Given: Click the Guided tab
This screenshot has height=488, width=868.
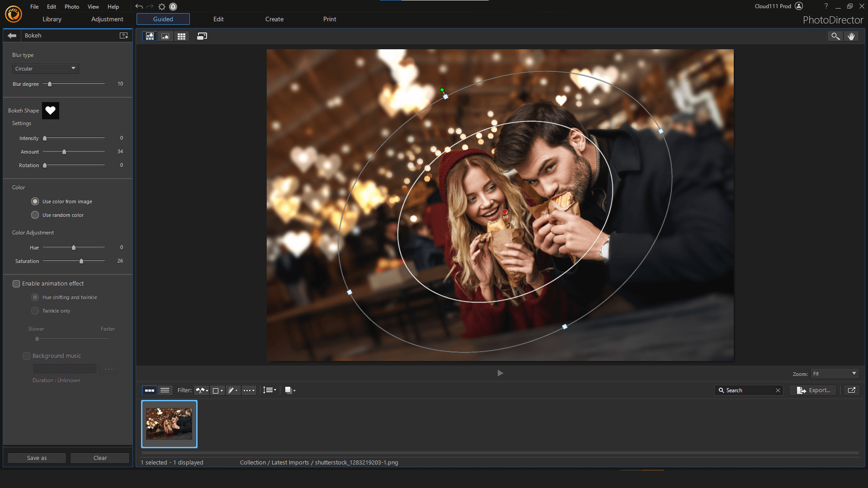Looking at the screenshot, I should point(163,19).
